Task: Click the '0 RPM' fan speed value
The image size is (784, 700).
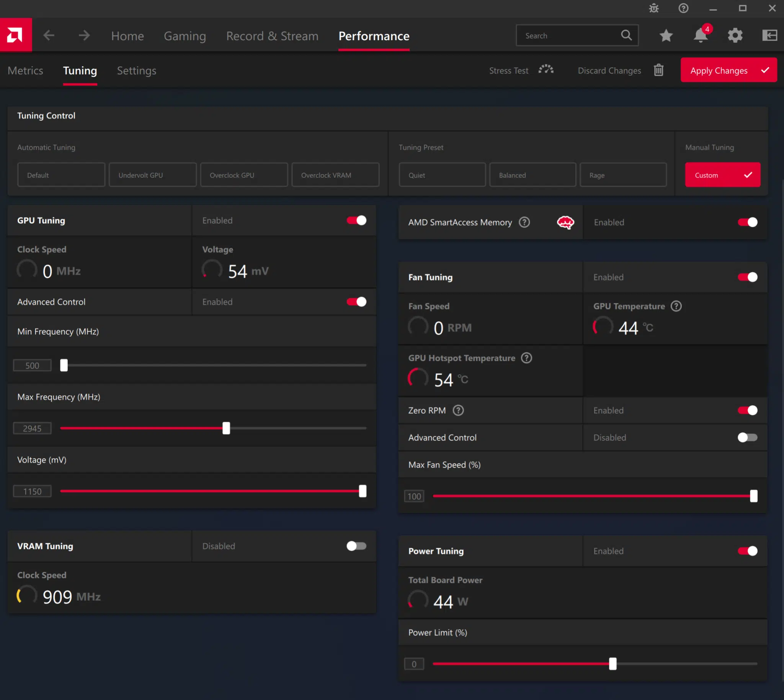Action: (x=452, y=328)
